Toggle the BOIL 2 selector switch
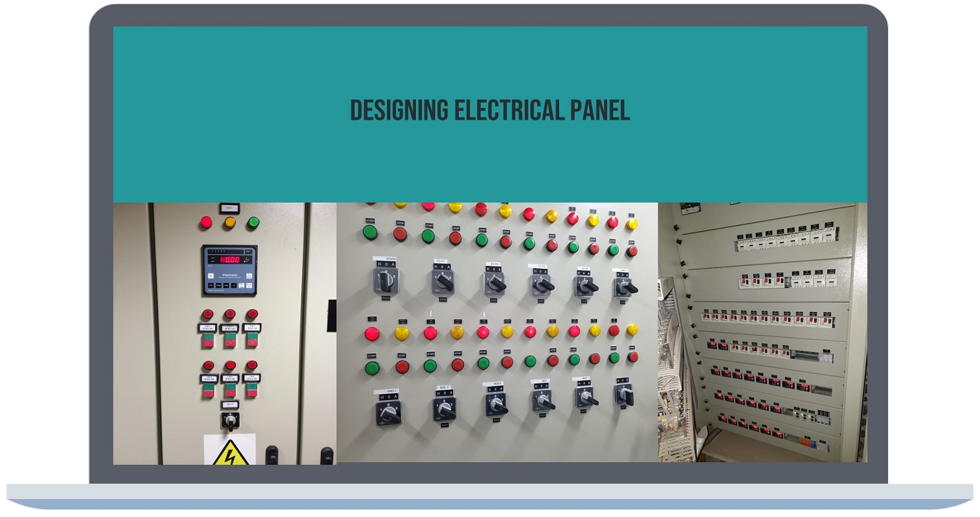 coord(444,407)
